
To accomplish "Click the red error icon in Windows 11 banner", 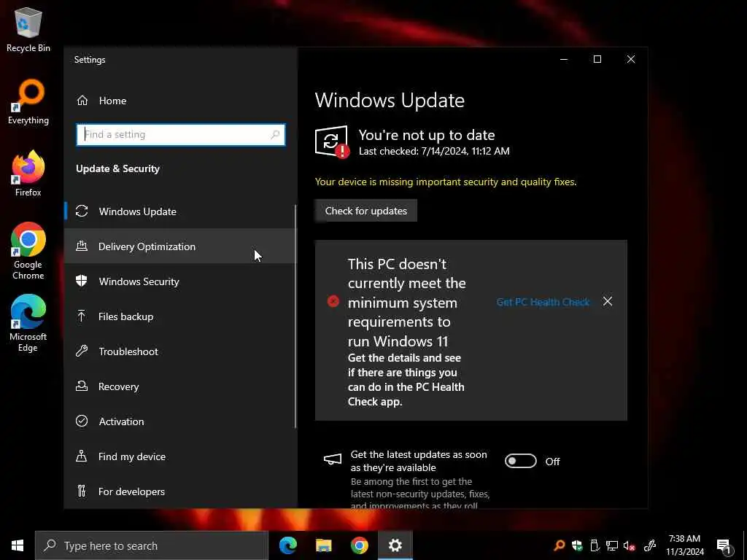I will (333, 301).
